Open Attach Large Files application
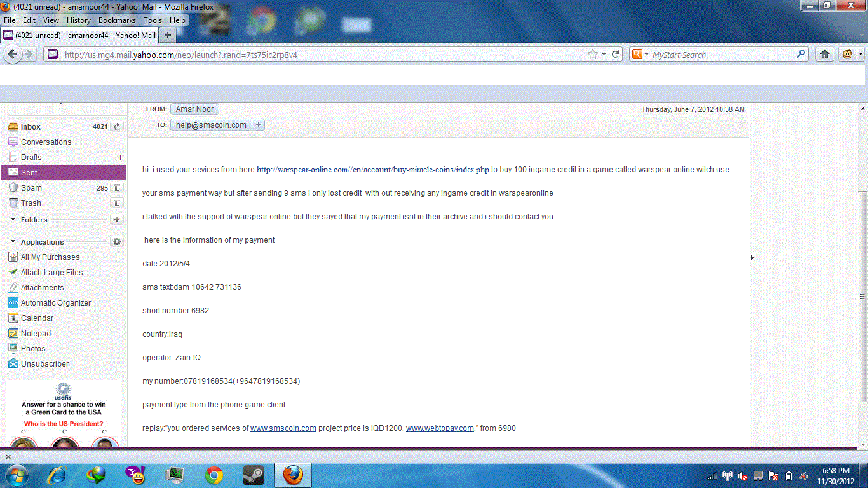 (51, 272)
